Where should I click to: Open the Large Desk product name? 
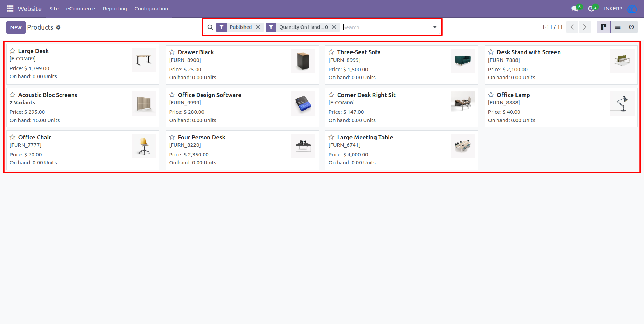33,51
